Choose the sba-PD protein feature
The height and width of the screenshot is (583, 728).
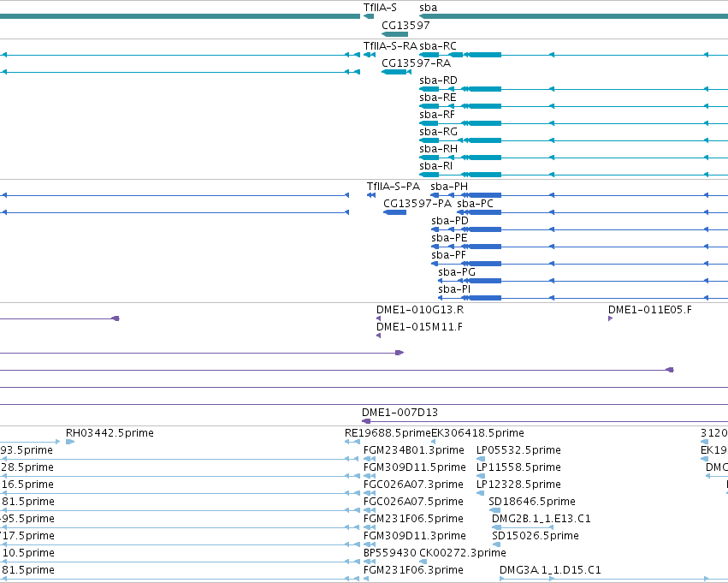pyautogui.click(x=466, y=229)
